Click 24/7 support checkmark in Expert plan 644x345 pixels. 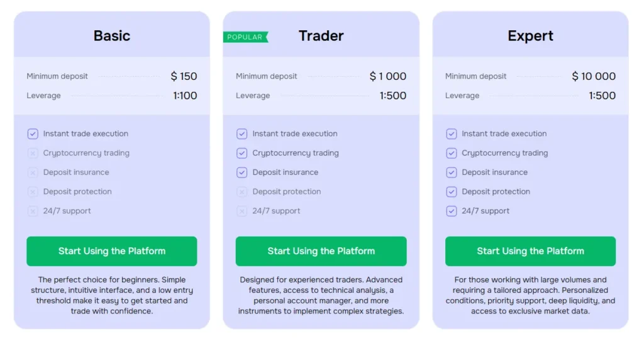[x=451, y=211]
